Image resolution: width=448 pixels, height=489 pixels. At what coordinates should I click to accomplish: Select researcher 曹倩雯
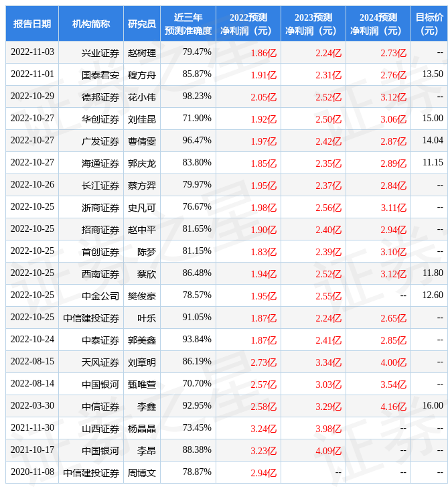tap(142, 141)
